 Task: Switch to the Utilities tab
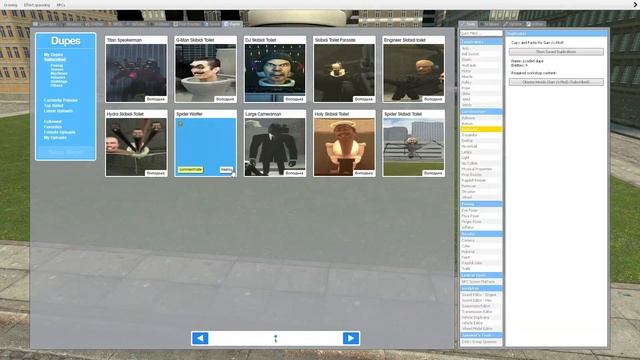536,24
